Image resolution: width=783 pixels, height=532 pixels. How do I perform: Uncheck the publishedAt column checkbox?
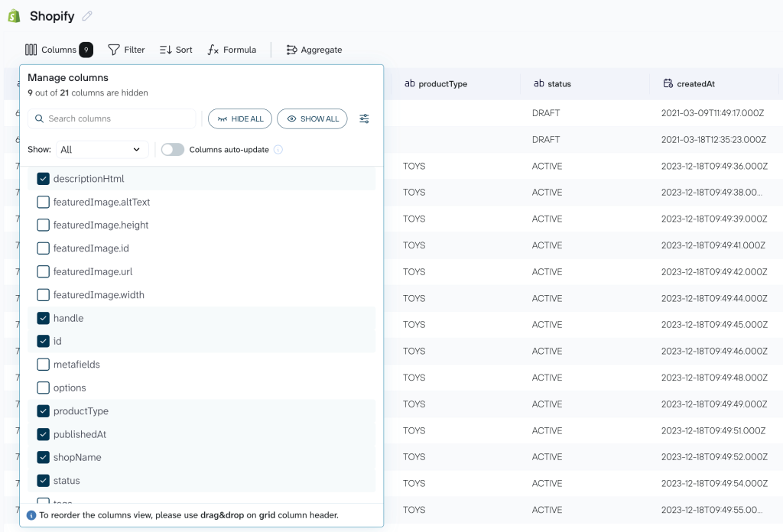point(44,434)
